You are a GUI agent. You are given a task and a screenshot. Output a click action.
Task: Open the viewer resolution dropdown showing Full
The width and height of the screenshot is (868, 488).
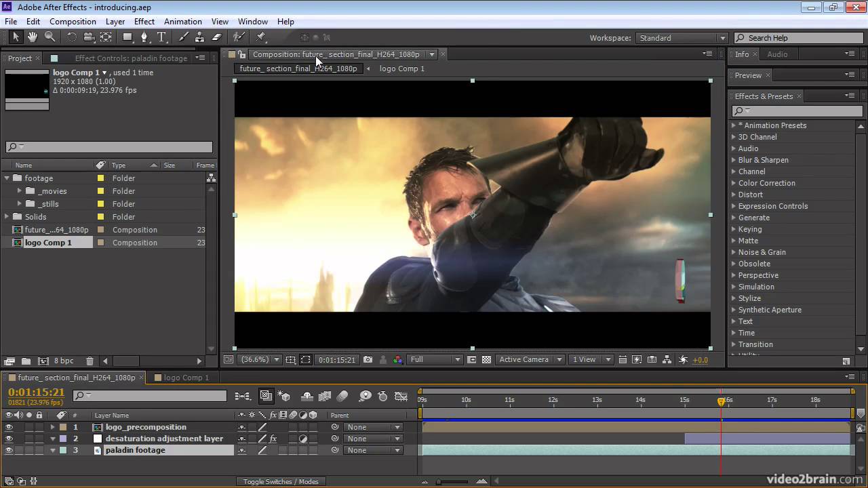435,360
